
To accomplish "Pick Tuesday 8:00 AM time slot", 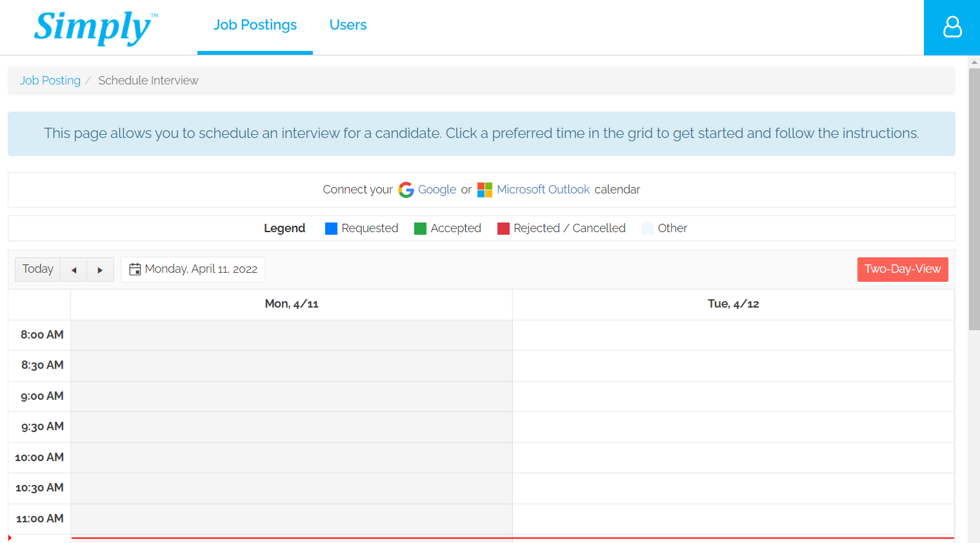I will pos(734,335).
